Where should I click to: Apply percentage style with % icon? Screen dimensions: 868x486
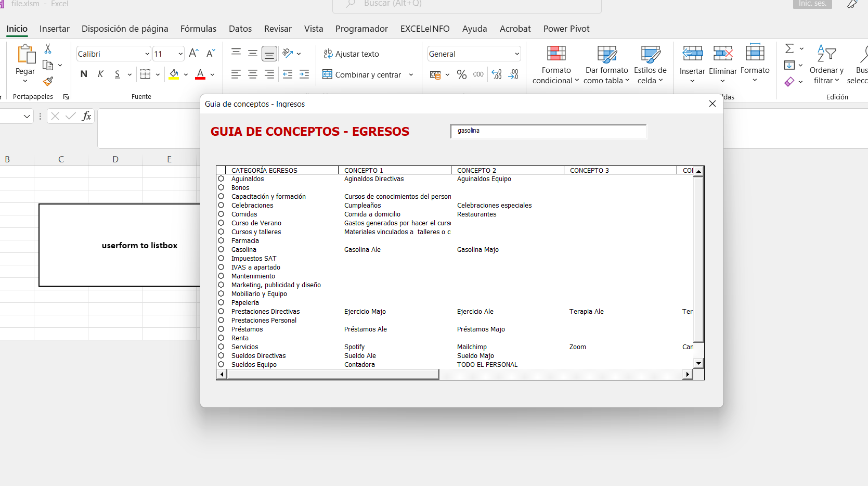tap(461, 74)
